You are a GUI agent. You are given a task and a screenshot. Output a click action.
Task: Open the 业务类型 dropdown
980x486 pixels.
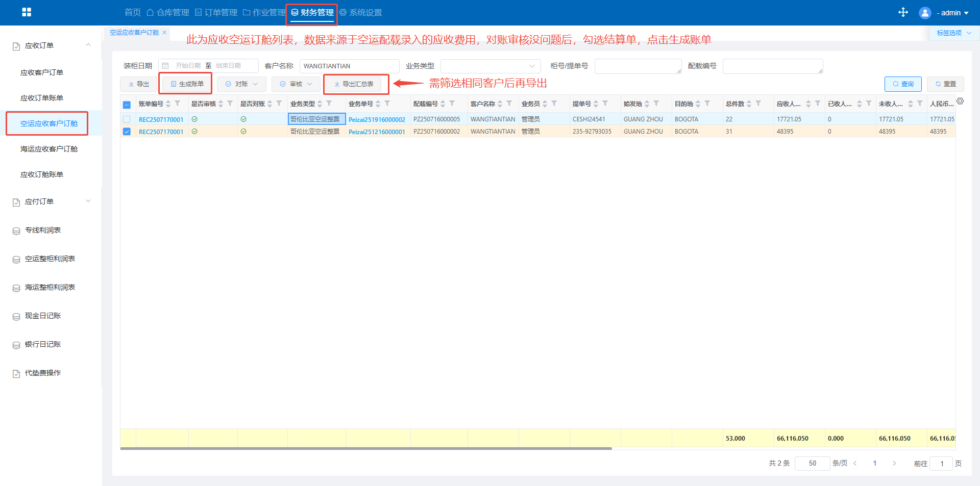tap(490, 66)
